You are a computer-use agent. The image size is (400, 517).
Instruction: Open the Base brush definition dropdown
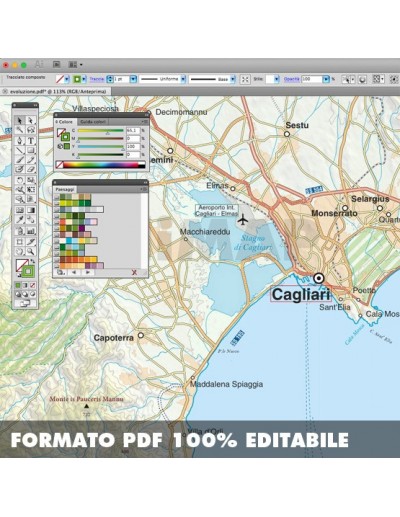click(233, 79)
